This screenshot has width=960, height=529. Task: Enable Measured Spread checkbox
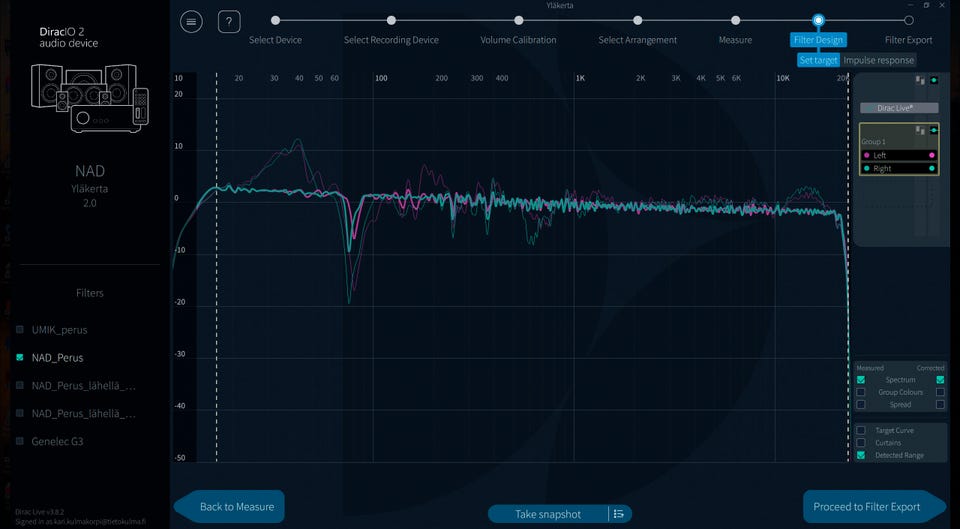point(861,405)
